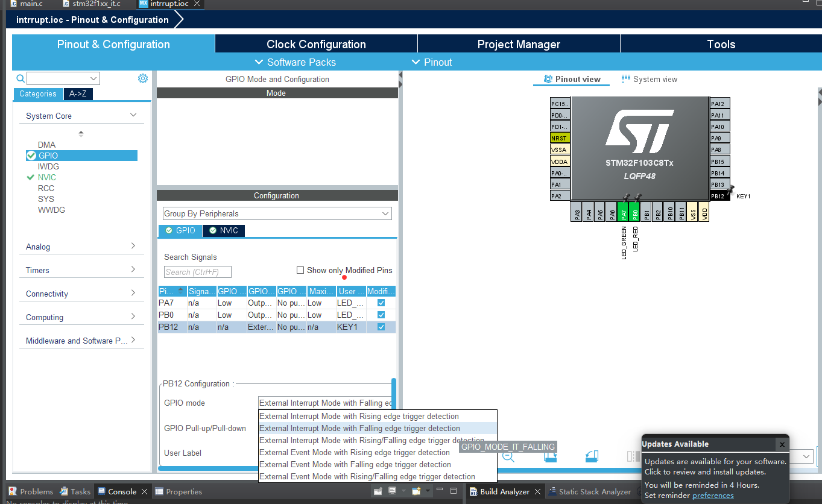Switch to the Project Manager tab
Screen dimensions: 822x504
point(519,44)
